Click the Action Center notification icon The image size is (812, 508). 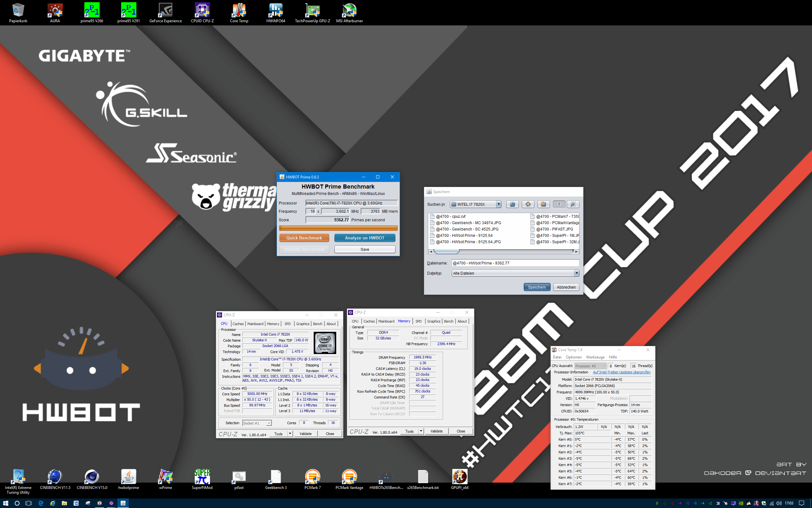801,503
